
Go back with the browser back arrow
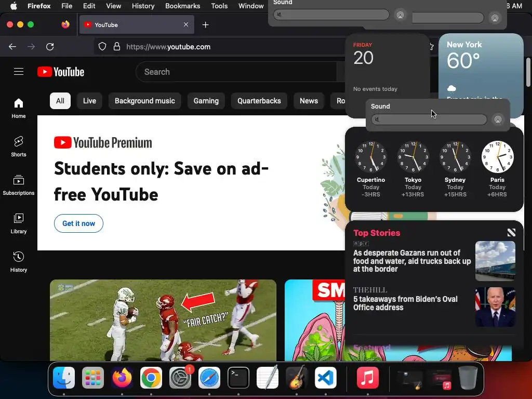point(12,46)
